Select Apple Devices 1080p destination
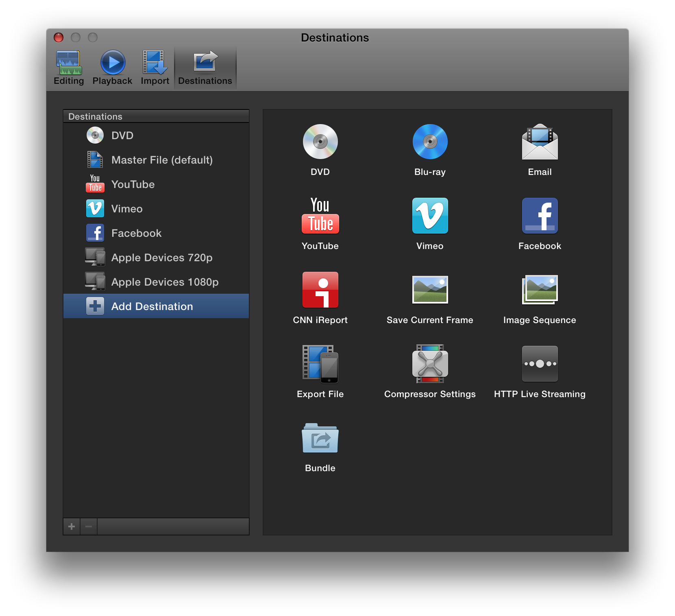Image resolution: width=675 pixels, height=616 pixels. pos(156,282)
